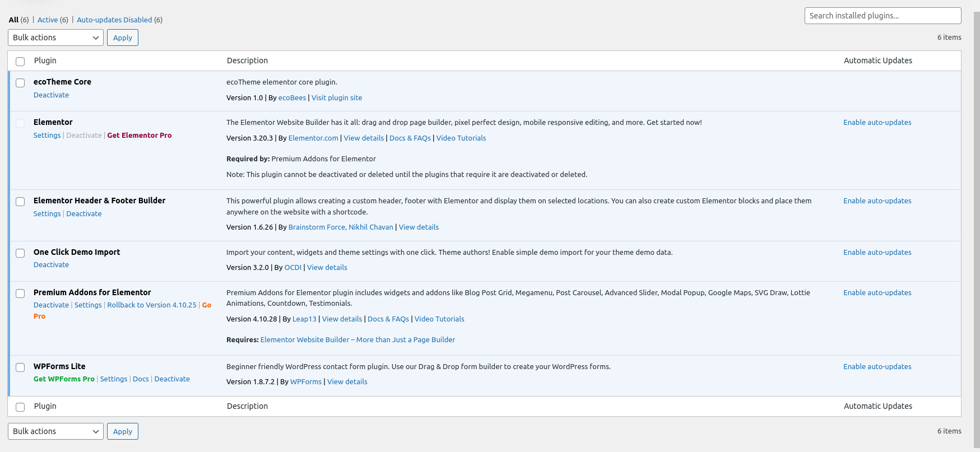
Task: Click the bottom Apply button
Action: coord(123,431)
